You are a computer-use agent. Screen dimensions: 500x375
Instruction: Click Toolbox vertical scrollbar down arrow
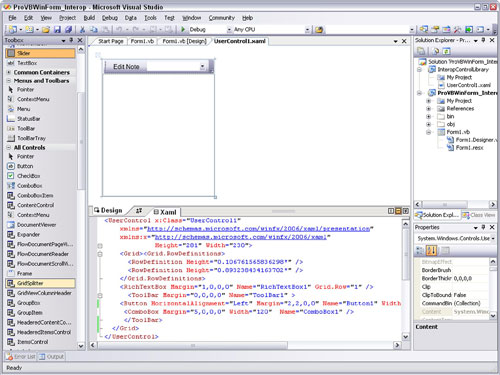[81, 346]
